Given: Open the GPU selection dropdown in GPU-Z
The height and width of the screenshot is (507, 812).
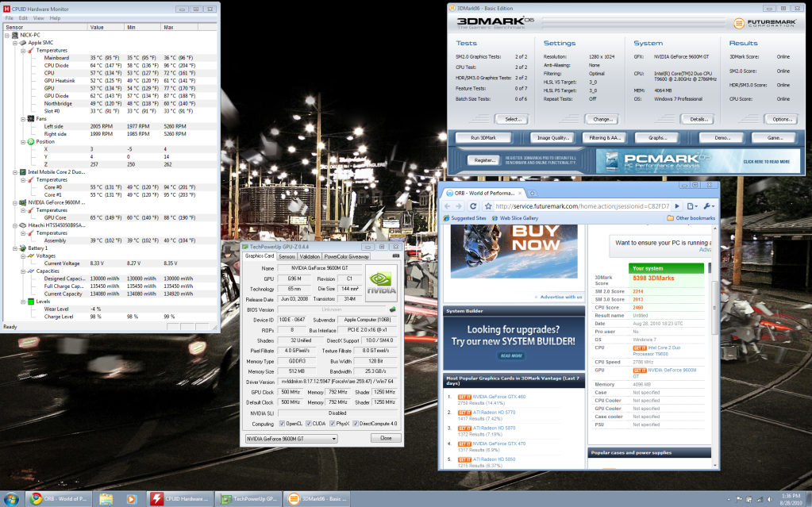Looking at the screenshot, I should pyautogui.click(x=291, y=439).
